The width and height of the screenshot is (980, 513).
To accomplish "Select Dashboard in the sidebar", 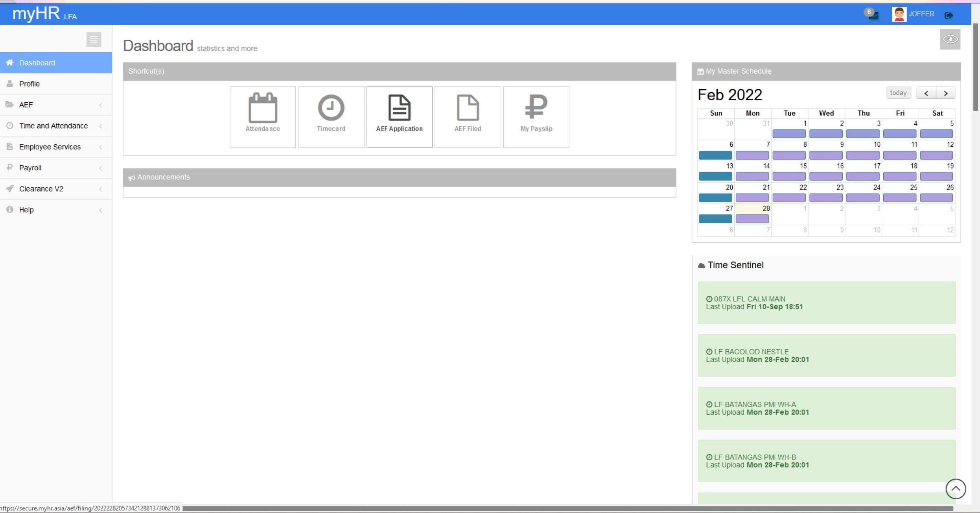I will click(37, 63).
